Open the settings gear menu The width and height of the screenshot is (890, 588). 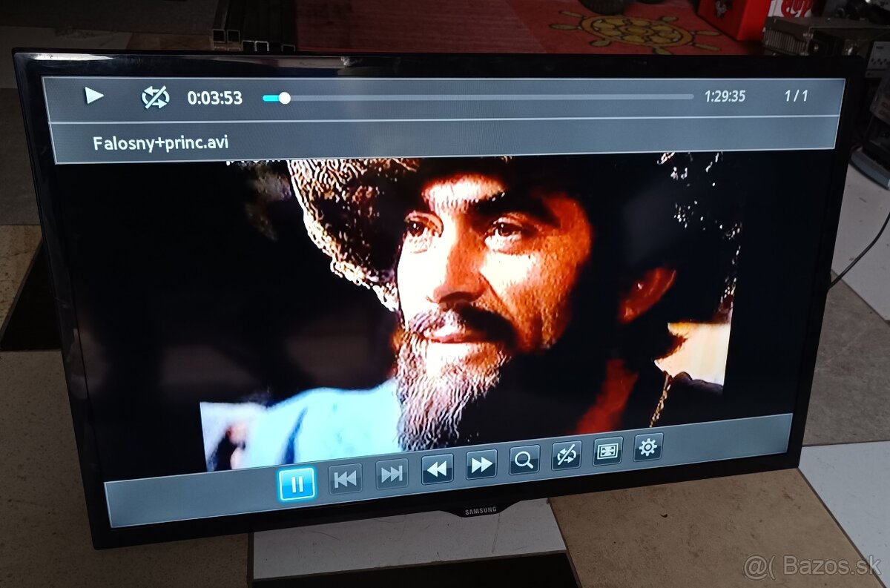click(x=647, y=447)
